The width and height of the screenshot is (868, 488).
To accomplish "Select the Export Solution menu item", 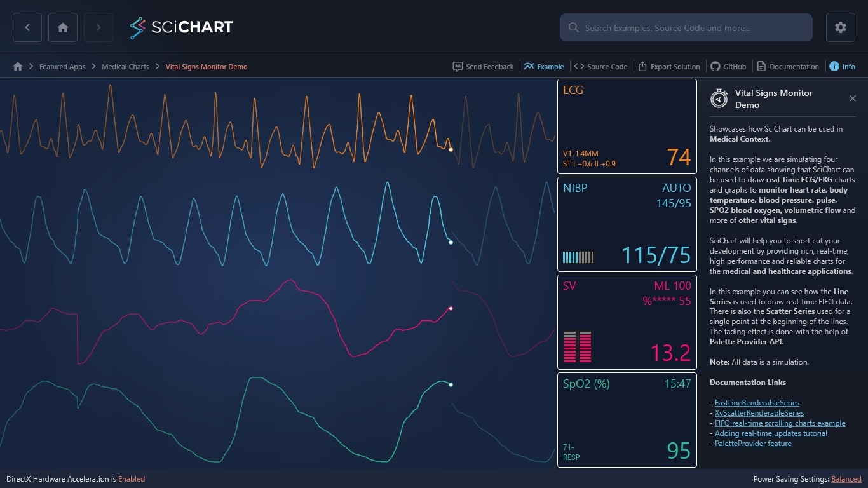I will coord(668,67).
